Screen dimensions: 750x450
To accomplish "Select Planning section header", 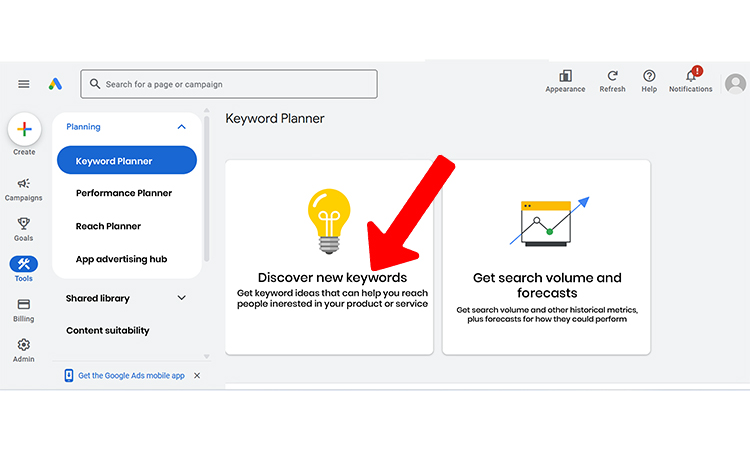I will pyautogui.click(x=83, y=127).
